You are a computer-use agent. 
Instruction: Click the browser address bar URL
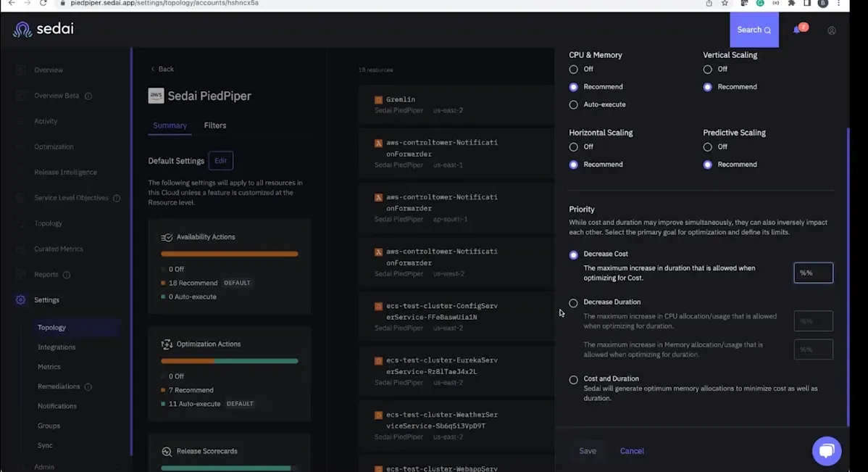(164, 4)
